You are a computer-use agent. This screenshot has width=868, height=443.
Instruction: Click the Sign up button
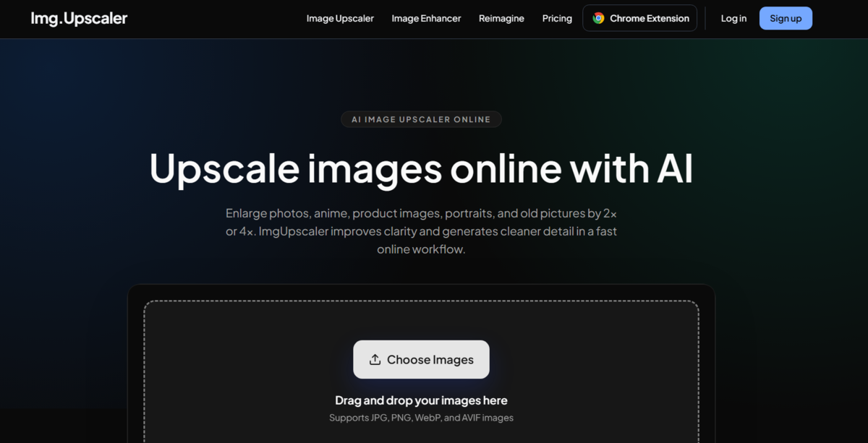[x=786, y=19]
